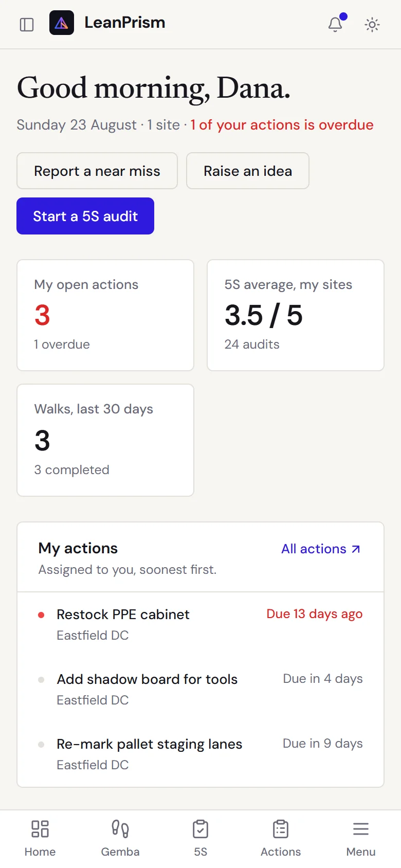Click Report a near miss button
Viewport: 401px width, 868px height.
[x=97, y=171]
